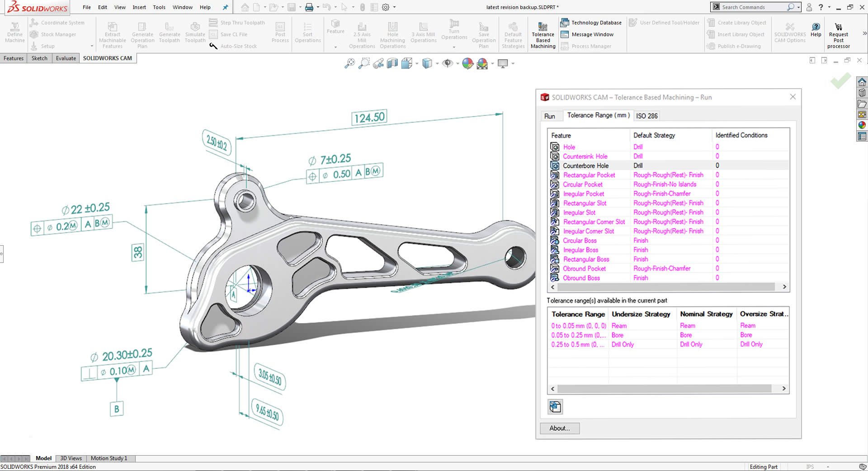Click the Edit Appearance color ball icon
This screenshot has width=868, height=471.
coord(467,64)
